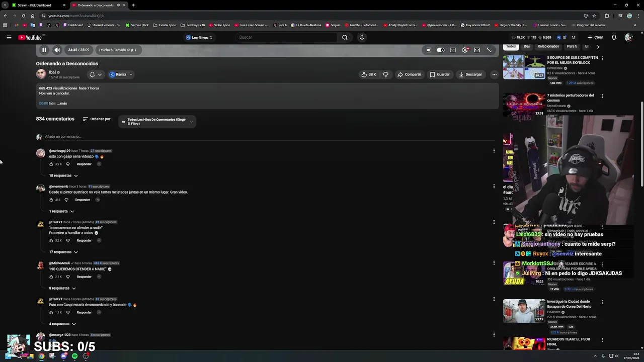
Task: Start voice search with the microphone
Action: (361, 37)
